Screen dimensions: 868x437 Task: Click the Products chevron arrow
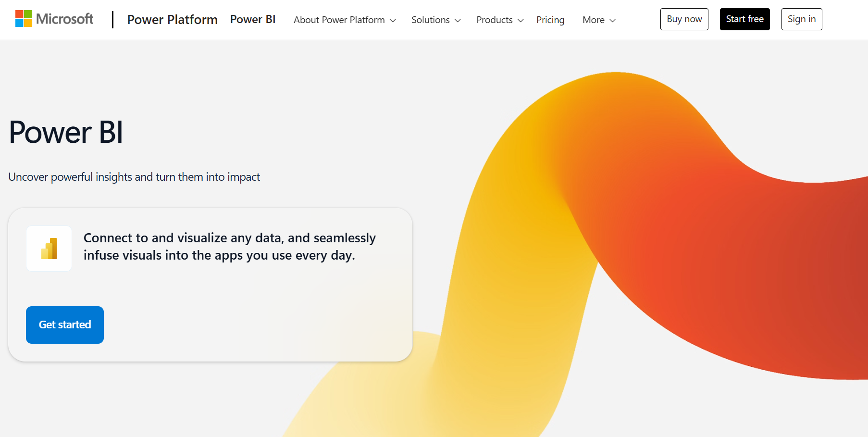(x=521, y=21)
